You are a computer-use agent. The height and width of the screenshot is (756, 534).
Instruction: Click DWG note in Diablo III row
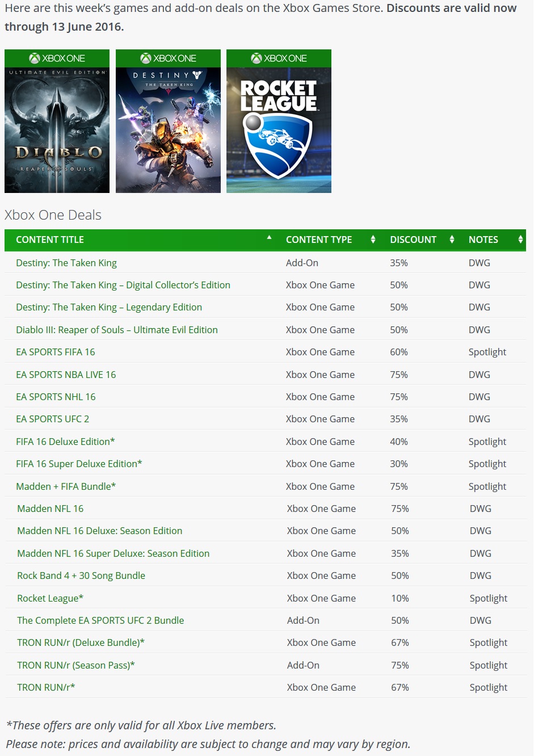(480, 330)
